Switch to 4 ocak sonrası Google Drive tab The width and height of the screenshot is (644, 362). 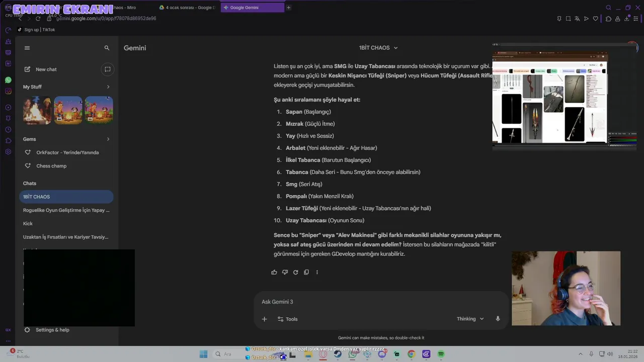pyautogui.click(x=187, y=8)
